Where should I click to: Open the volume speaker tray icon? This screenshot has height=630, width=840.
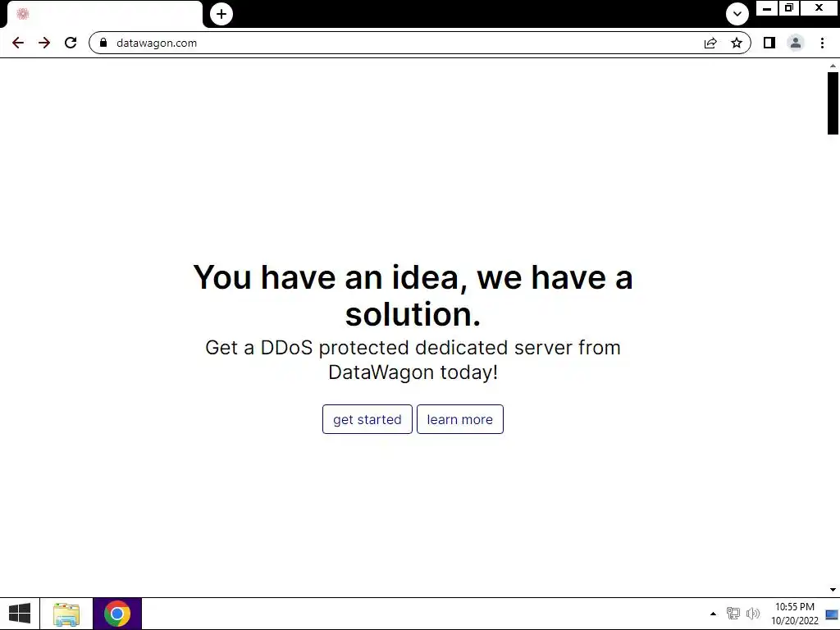click(x=753, y=614)
